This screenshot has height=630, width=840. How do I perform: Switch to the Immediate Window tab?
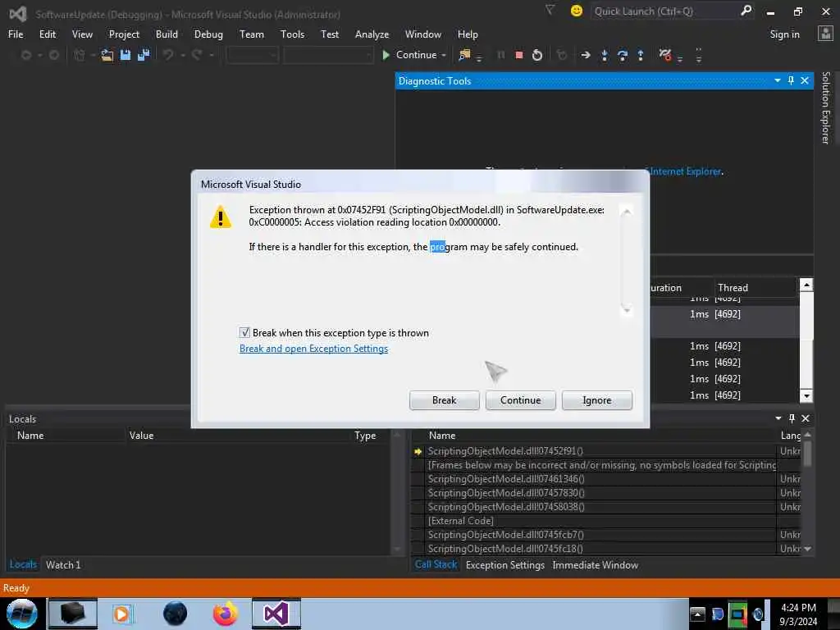[595, 564]
